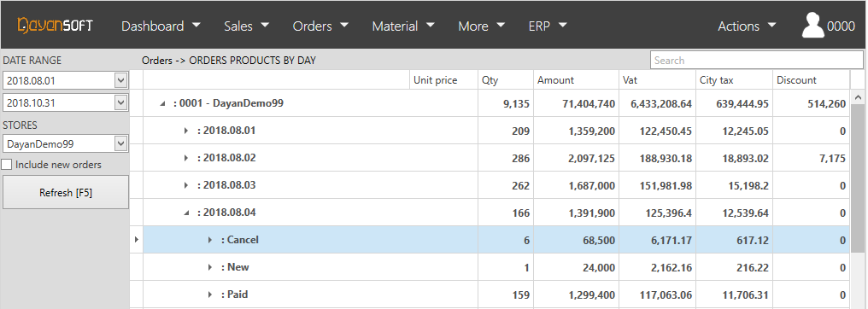Image resolution: width=868 pixels, height=309 pixels.
Task: Collapse the 0001 - DayanDemo99 store node
Action: coord(162,103)
